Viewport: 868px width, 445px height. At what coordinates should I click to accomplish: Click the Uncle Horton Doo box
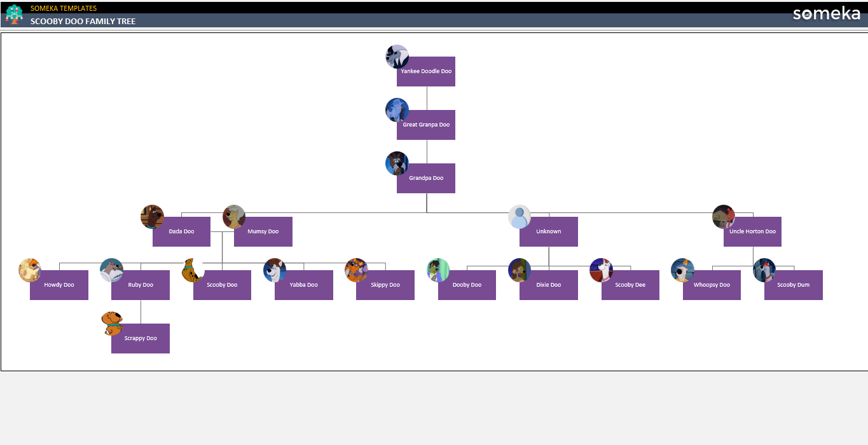click(753, 231)
